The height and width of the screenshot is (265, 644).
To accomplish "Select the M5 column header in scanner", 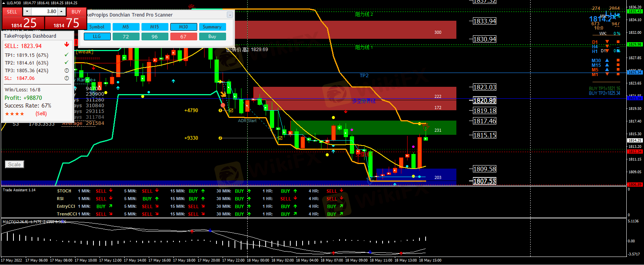I will 126,27.
